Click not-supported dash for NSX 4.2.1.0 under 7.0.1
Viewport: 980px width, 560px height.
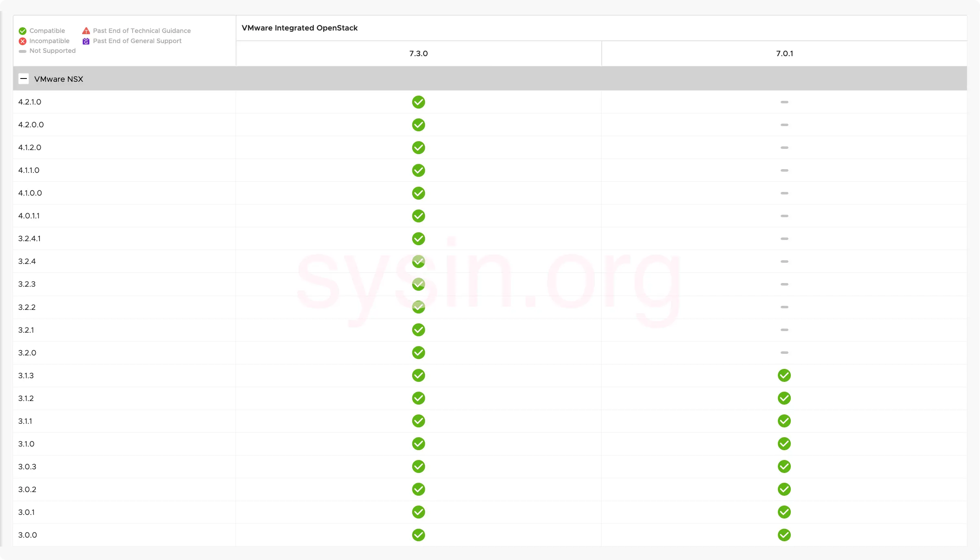784,102
